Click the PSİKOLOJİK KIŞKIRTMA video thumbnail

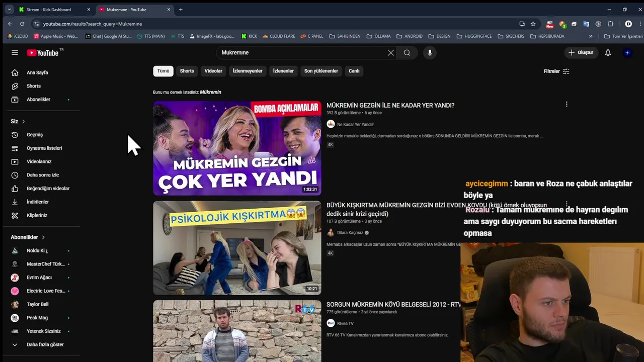(x=237, y=248)
